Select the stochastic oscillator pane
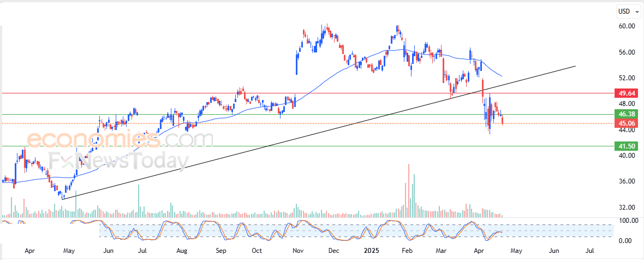 (x=307, y=231)
